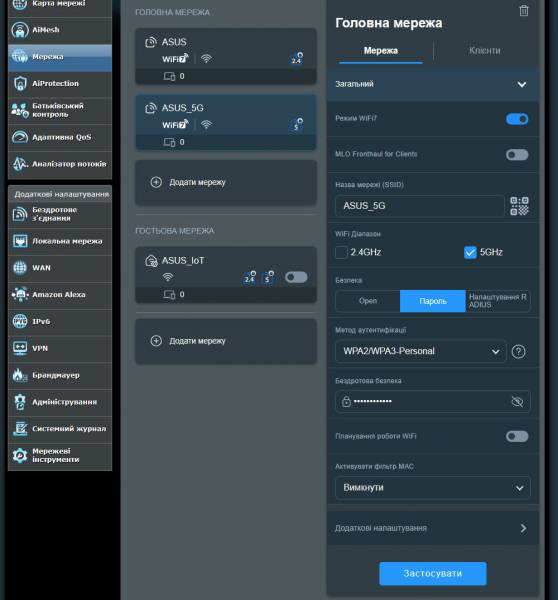
Task: Click the SSID name input field
Action: [420, 206]
